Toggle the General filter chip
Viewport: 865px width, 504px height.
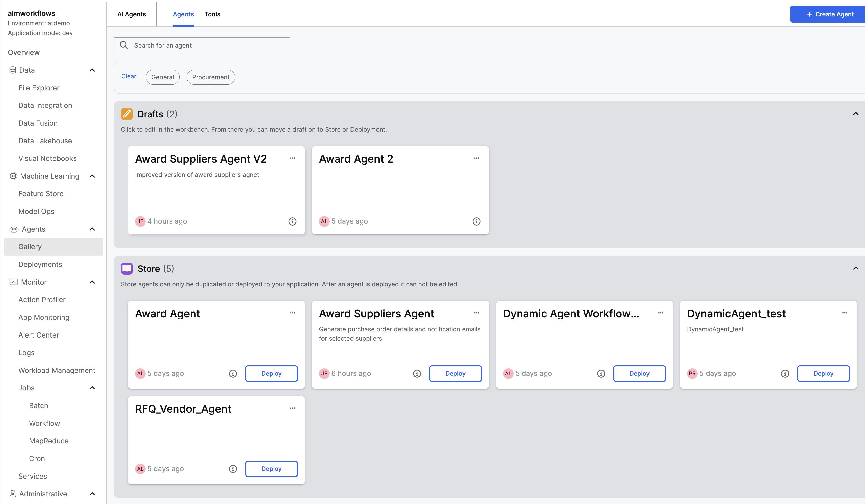(x=162, y=77)
